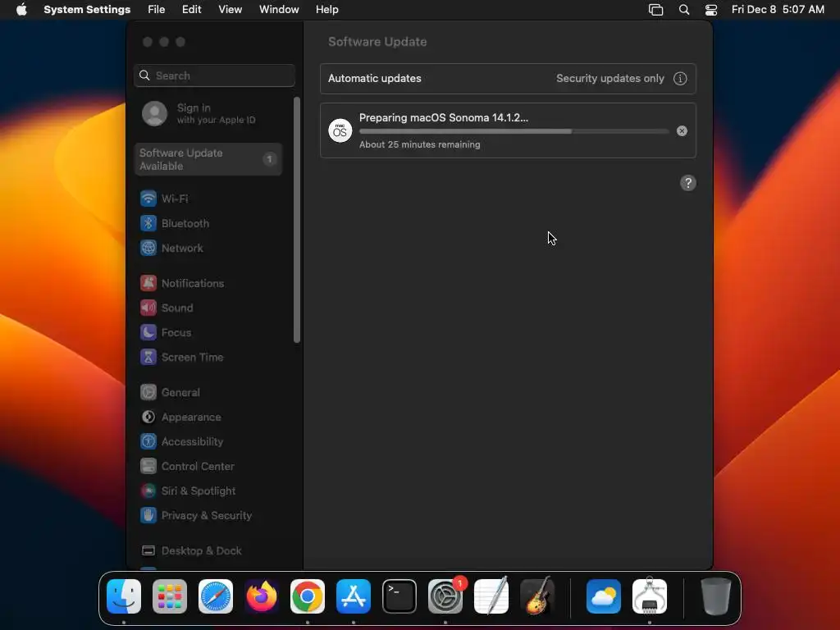Open System Information from the Dock
This screenshot has height=630, width=840.
[x=650, y=596]
